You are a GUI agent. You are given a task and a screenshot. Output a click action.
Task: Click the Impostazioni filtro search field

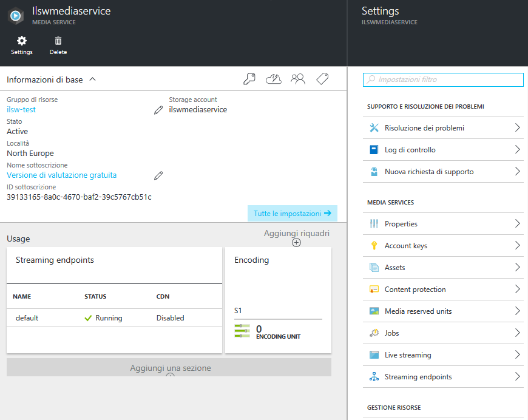443,80
